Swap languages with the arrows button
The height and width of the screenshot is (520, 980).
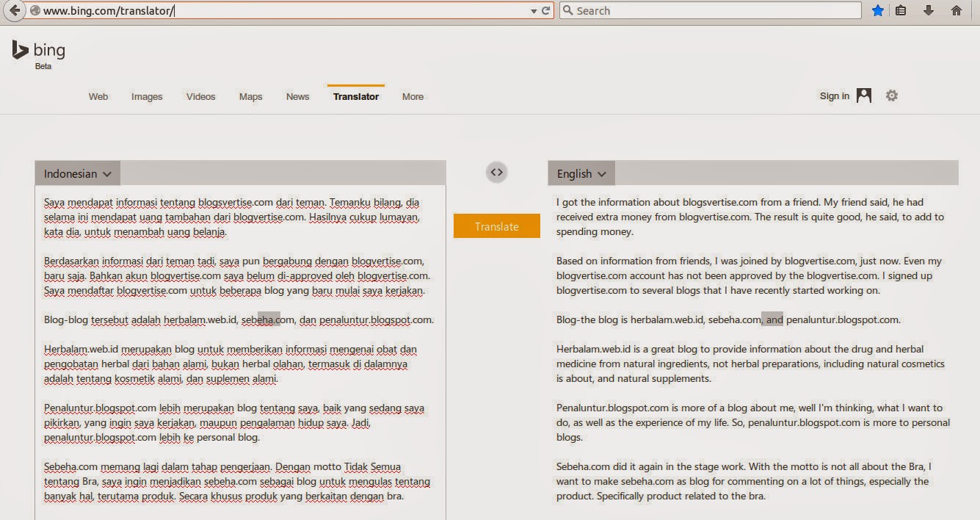pos(497,173)
